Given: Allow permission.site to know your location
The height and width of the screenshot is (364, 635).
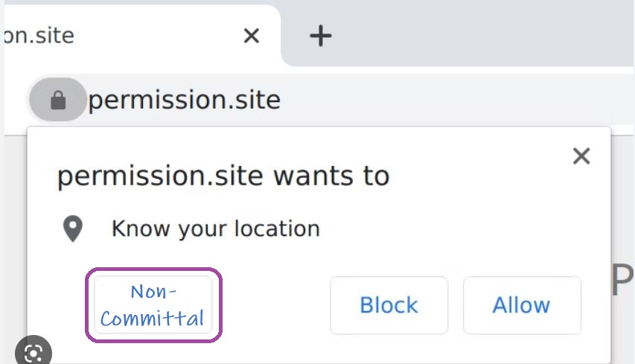Looking at the screenshot, I should [522, 305].
